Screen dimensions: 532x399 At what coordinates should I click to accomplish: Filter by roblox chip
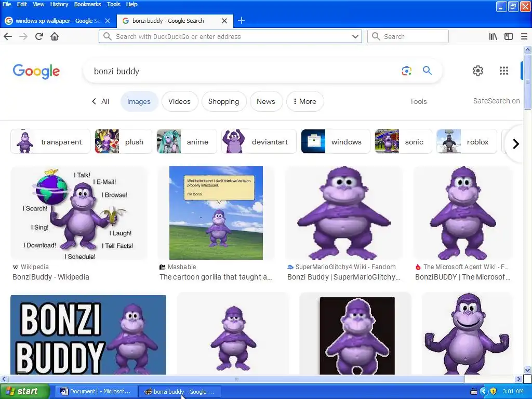click(x=467, y=141)
